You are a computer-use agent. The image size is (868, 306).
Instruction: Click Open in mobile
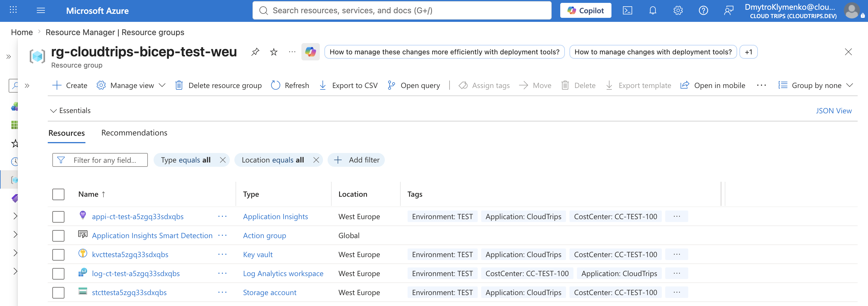click(x=713, y=86)
